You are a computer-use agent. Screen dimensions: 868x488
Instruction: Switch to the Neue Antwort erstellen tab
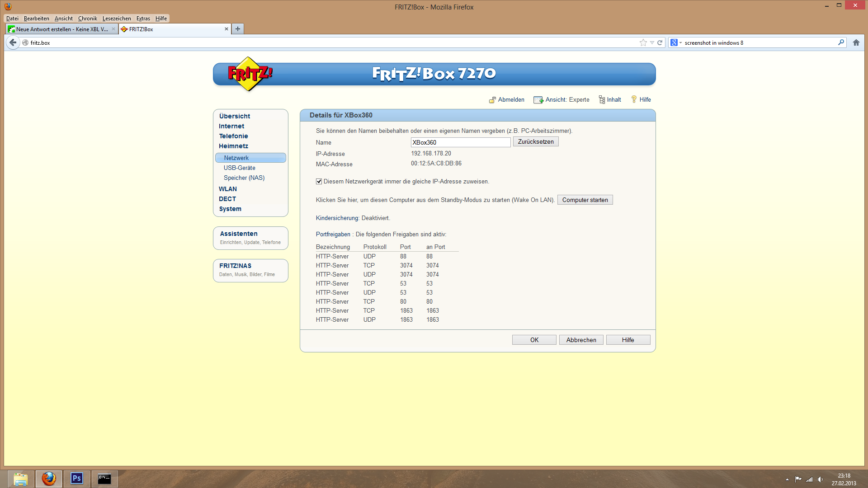(61, 29)
